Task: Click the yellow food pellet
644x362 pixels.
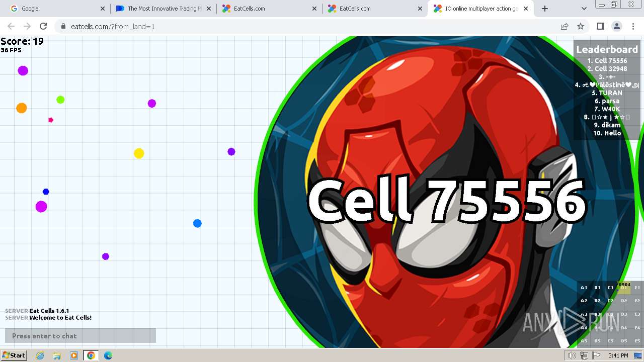Action: [x=139, y=153]
